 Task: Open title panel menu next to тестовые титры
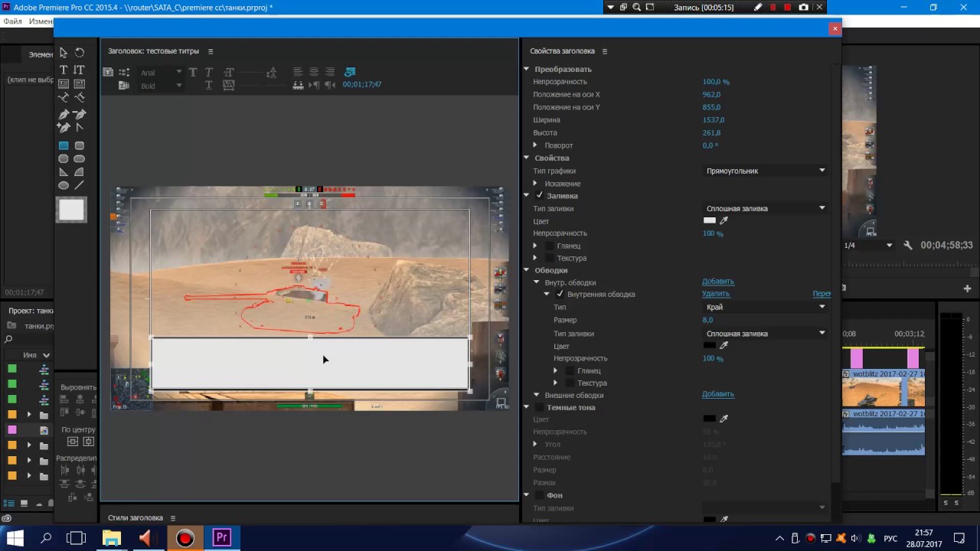[211, 51]
